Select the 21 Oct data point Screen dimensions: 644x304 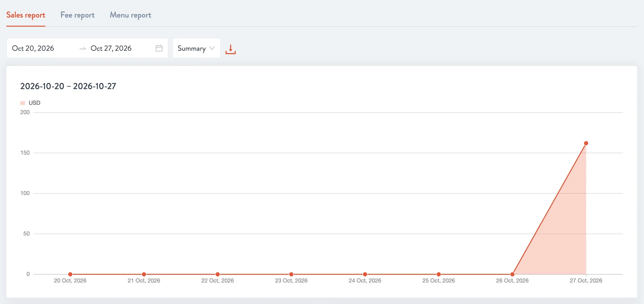tap(144, 274)
